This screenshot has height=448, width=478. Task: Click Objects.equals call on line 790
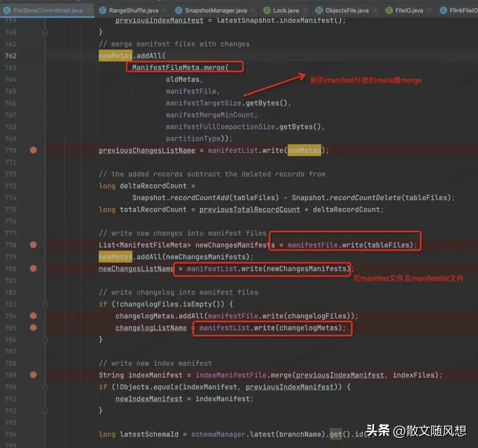click(x=149, y=387)
